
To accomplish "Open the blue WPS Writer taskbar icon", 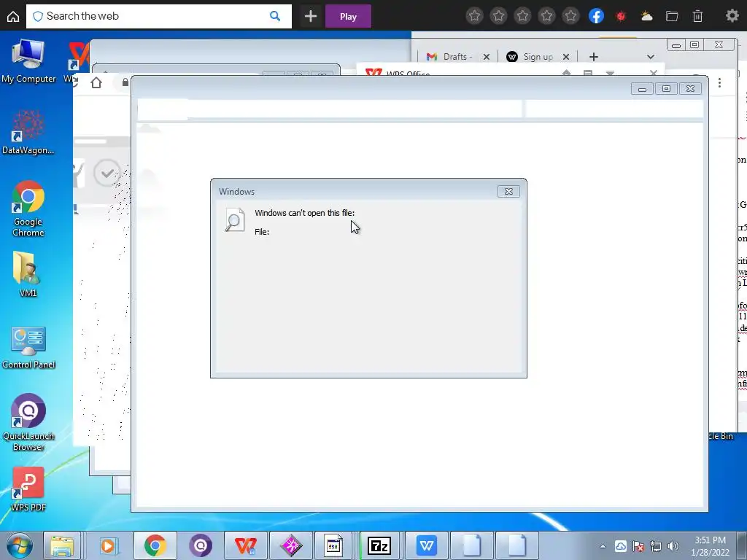I will (426, 545).
